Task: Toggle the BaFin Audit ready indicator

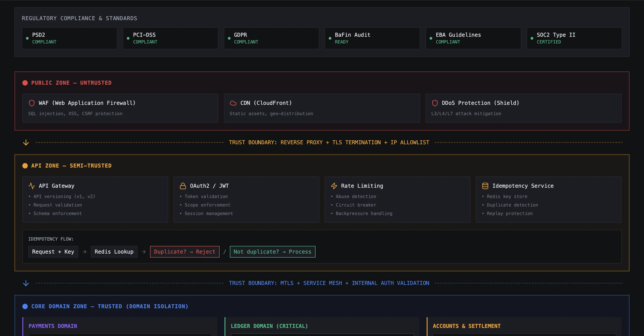Action: [330, 38]
